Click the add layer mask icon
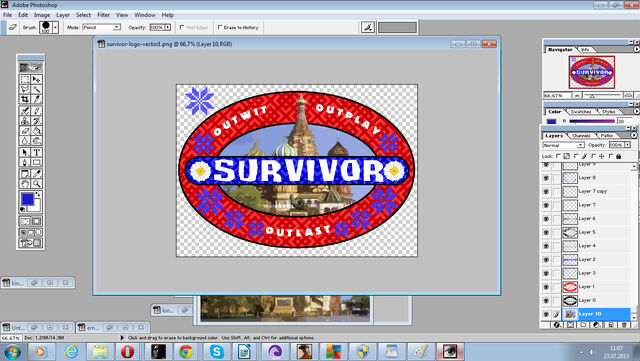 [x=570, y=325]
